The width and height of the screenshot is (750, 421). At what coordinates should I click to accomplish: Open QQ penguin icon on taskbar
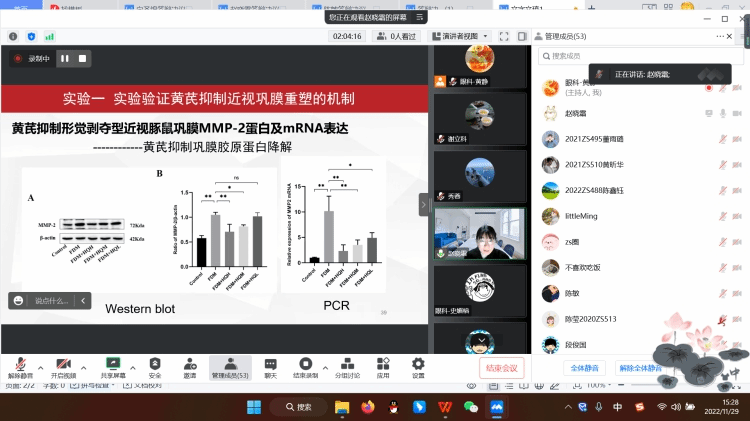pyautogui.click(x=394, y=407)
